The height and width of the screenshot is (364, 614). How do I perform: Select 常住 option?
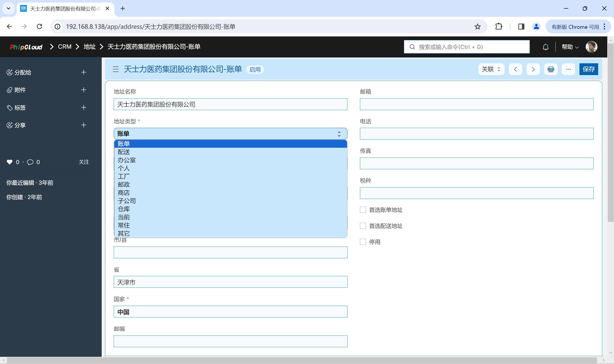pyautogui.click(x=230, y=225)
